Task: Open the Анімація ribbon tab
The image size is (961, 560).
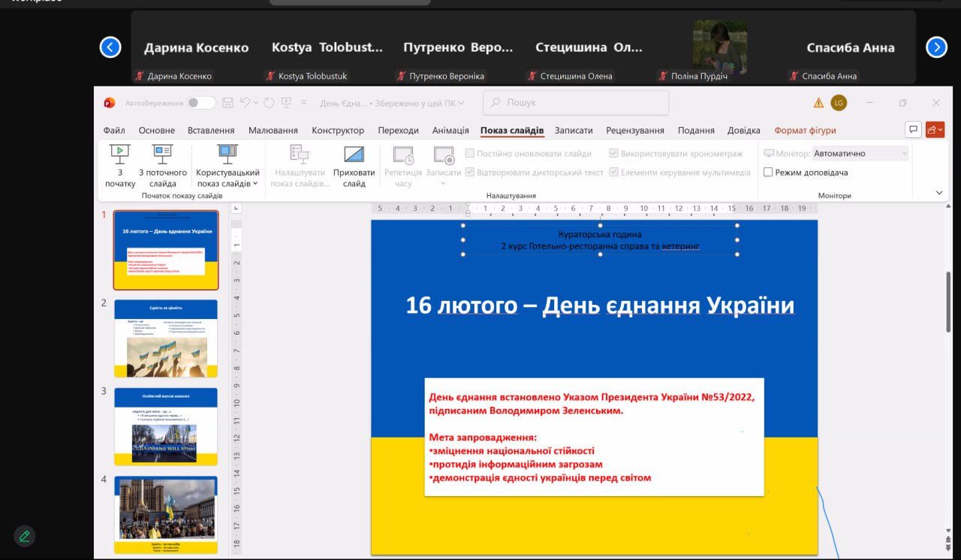Action: point(450,131)
